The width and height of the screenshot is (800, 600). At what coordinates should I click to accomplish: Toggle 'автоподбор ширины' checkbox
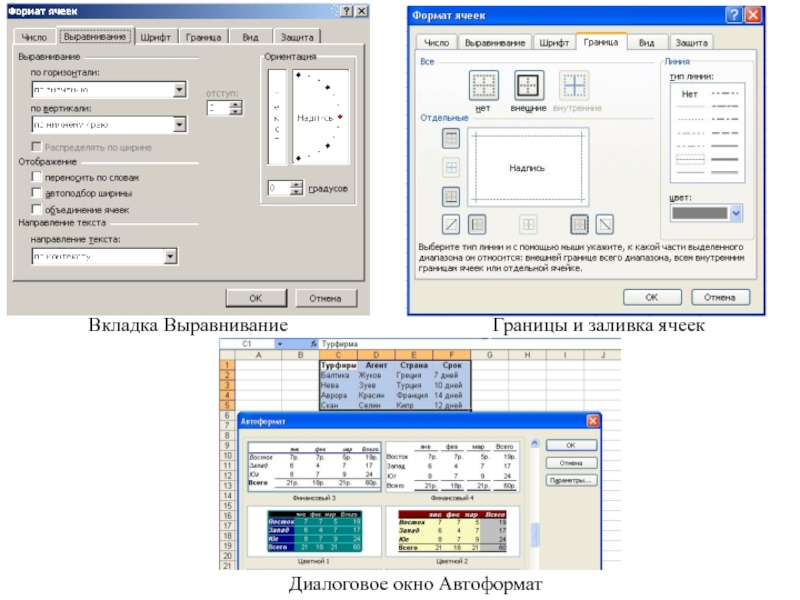(x=36, y=193)
